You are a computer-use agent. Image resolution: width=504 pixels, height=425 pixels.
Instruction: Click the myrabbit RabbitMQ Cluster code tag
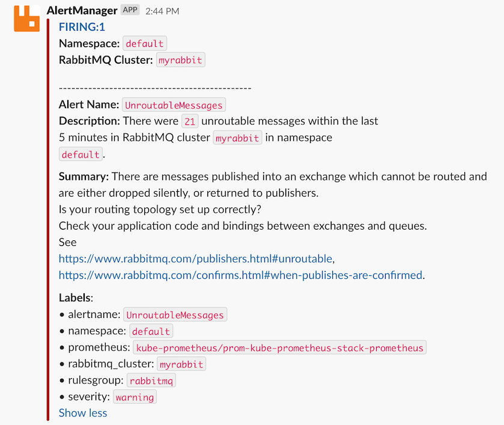181,60
